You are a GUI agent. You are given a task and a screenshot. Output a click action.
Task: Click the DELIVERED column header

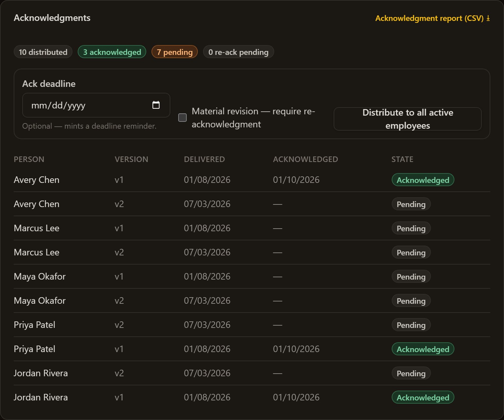pos(204,159)
